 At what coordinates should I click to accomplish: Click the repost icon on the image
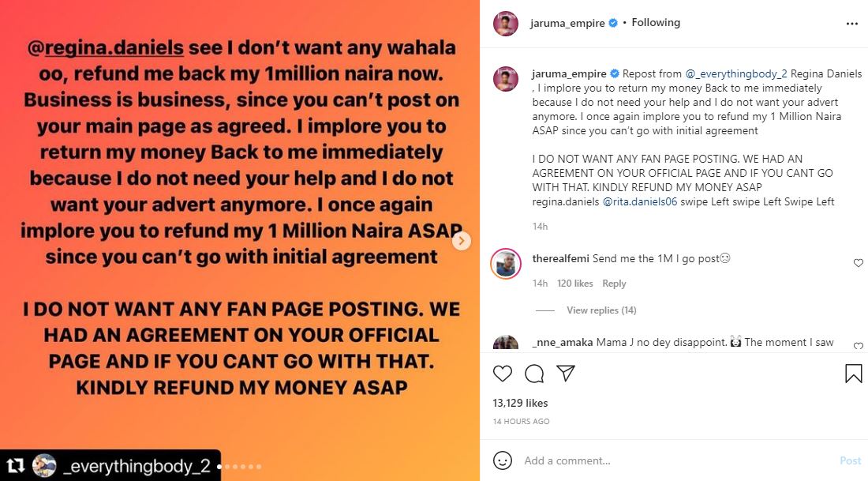point(17,465)
